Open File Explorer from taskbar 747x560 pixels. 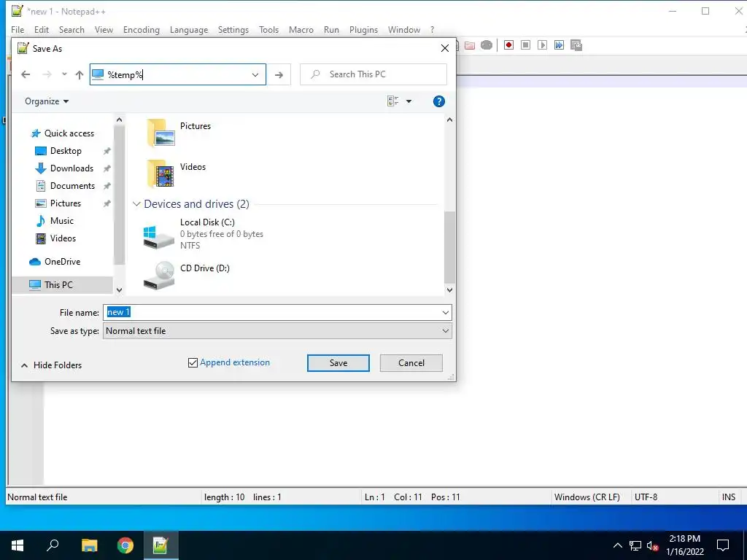(x=89, y=545)
